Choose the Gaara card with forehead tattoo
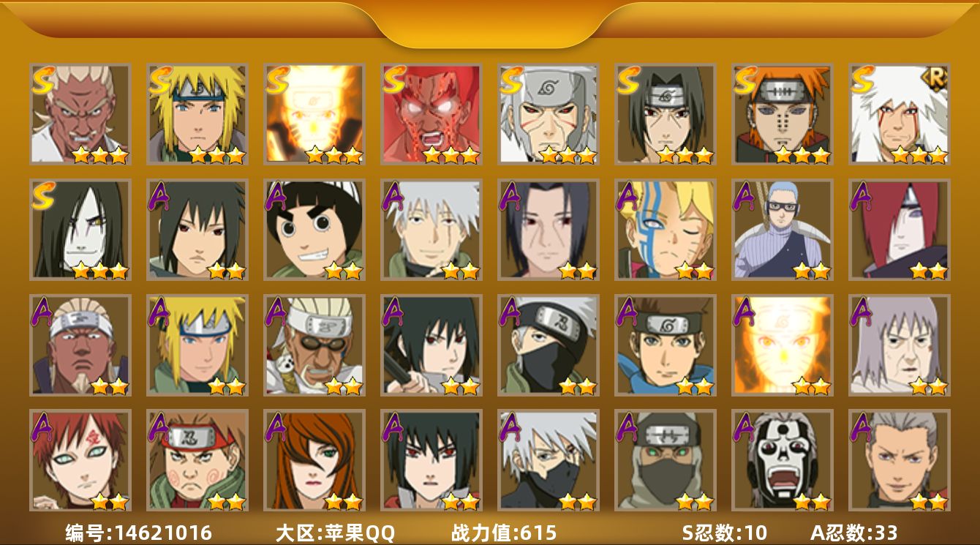This screenshot has height=545, width=980. point(80,459)
